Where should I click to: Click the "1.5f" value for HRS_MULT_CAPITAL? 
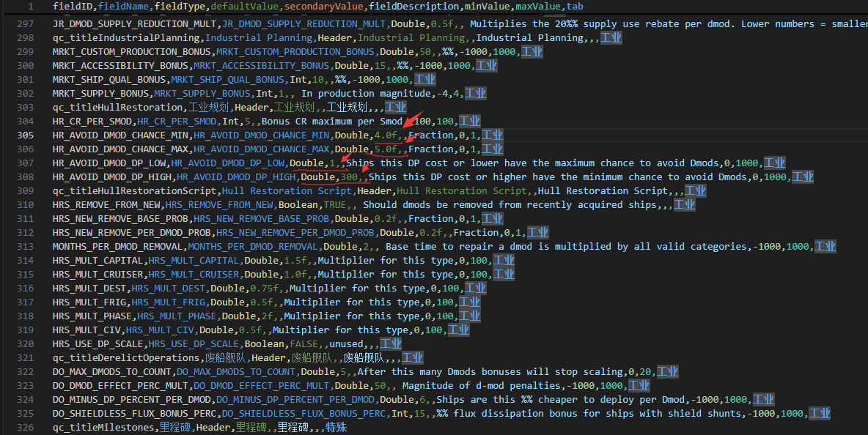(x=295, y=261)
